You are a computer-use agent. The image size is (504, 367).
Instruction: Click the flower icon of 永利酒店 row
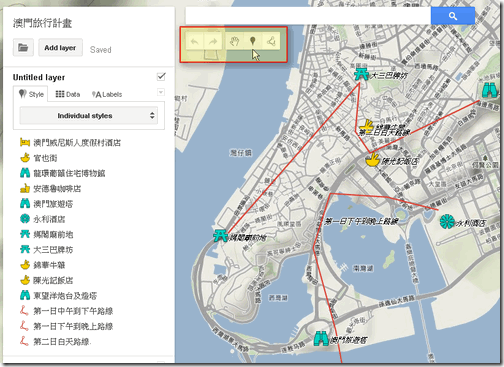tap(25, 219)
